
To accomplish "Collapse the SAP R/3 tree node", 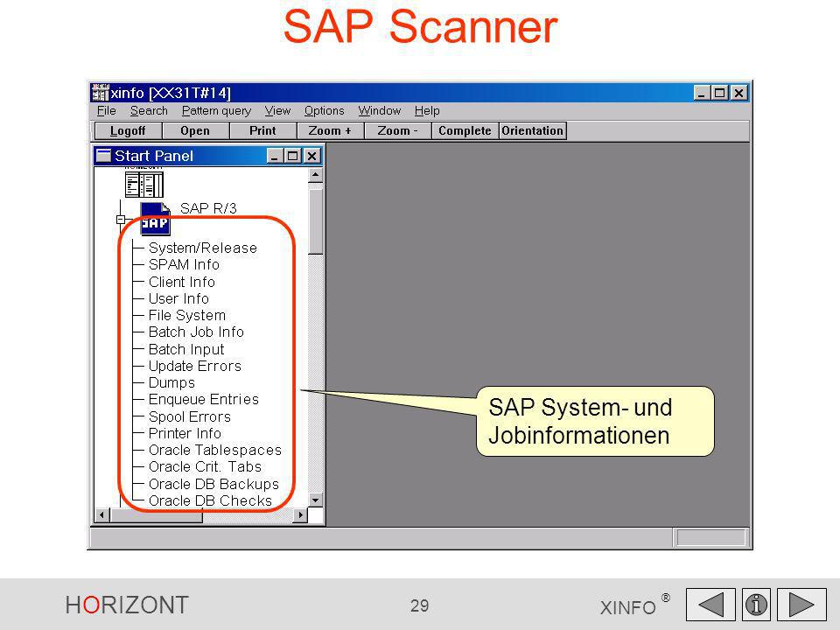I will tap(121, 219).
